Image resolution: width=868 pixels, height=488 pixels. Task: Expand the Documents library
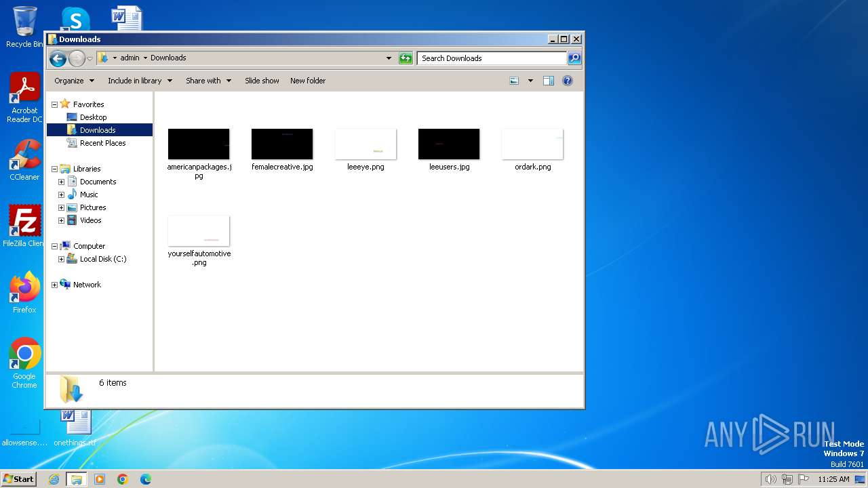[61, 182]
